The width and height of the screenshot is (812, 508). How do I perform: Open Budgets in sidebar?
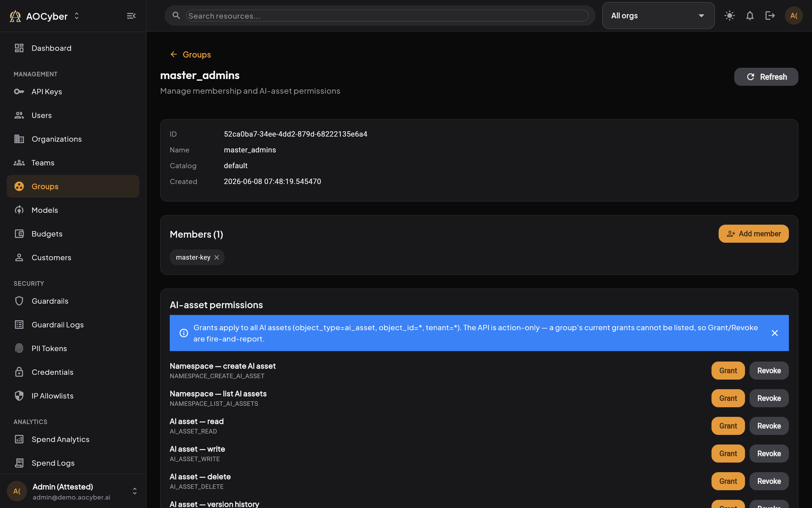tap(73, 233)
